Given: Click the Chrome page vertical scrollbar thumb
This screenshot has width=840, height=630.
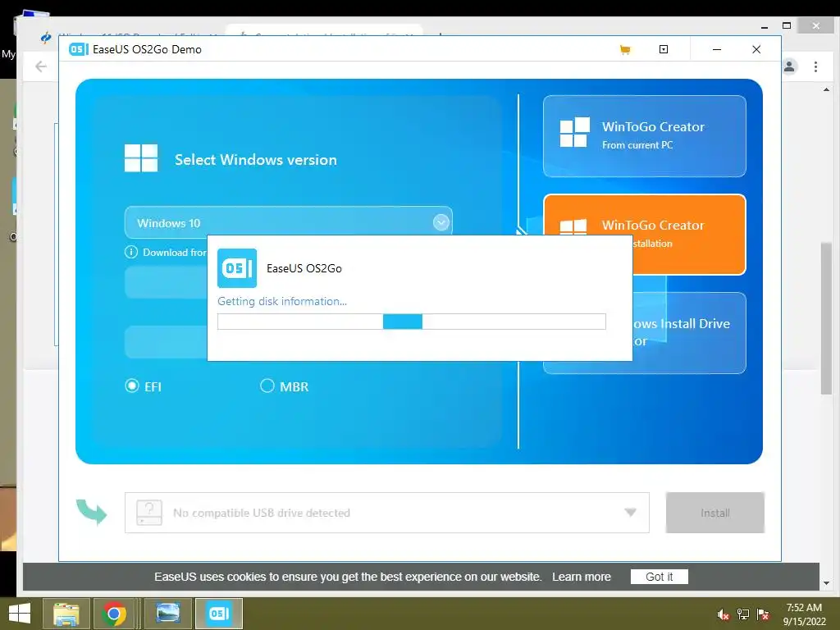Looking at the screenshot, I should [x=826, y=318].
